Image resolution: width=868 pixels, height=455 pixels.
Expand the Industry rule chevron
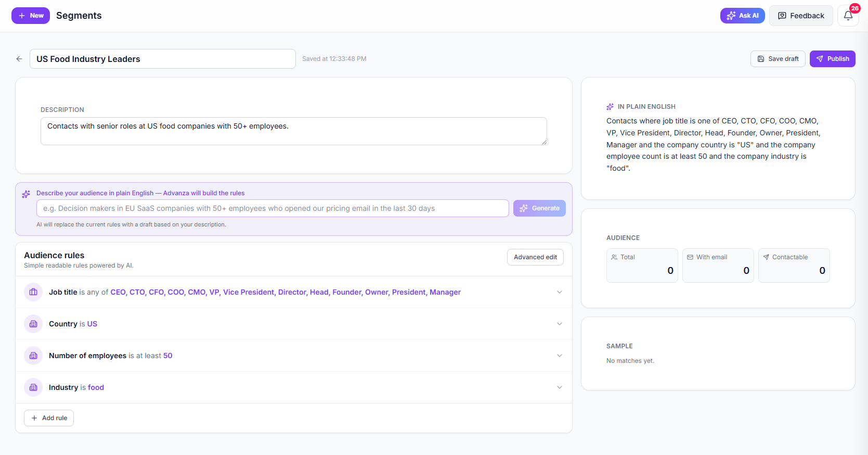tap(560, 387)
